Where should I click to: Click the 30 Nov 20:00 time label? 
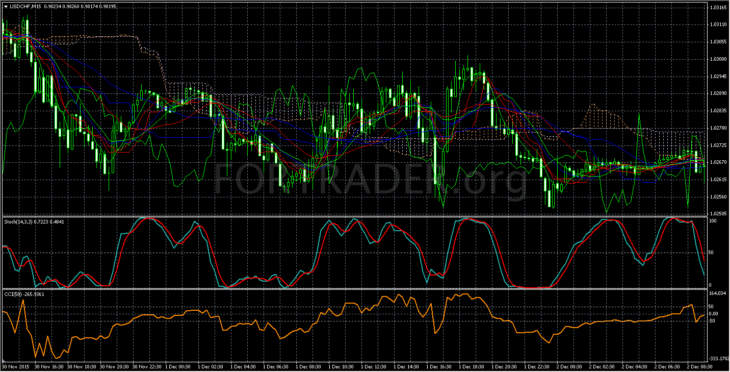pyautogui.click(x=115, y=367)
